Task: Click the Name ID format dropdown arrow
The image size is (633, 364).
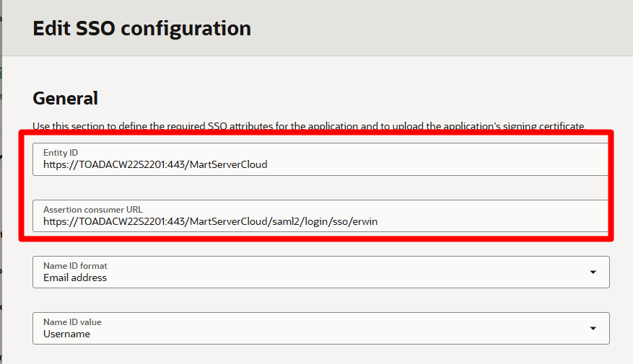Action: (593, 272)
